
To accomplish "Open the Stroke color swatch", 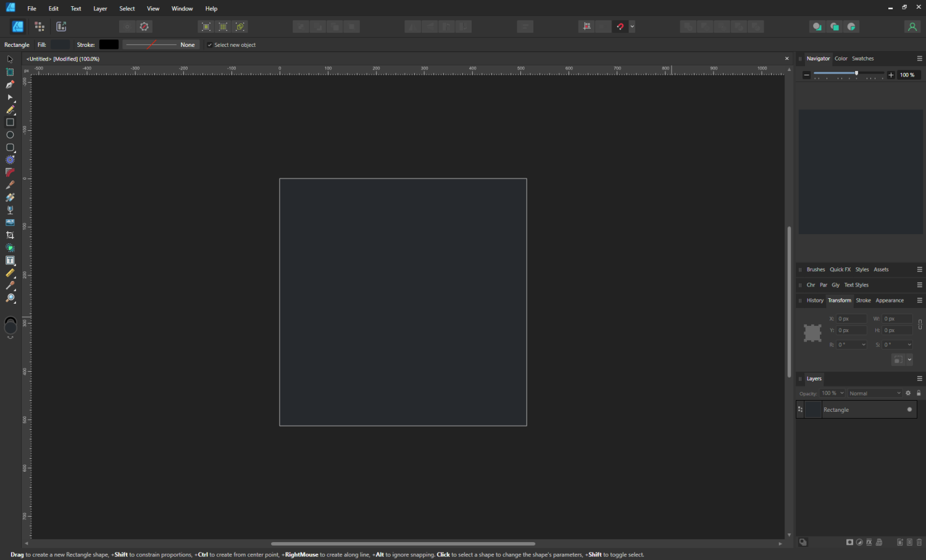I will [x=109, y=44].
